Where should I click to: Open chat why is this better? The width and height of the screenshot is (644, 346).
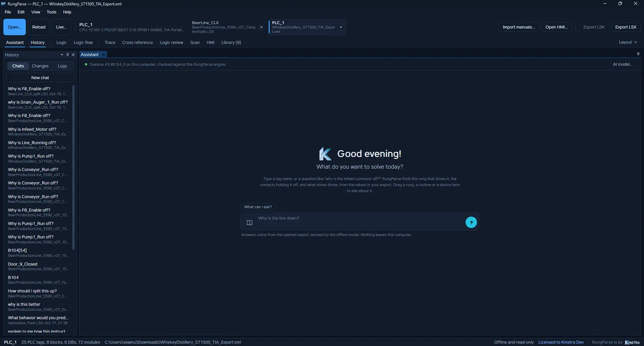point(38,307)
